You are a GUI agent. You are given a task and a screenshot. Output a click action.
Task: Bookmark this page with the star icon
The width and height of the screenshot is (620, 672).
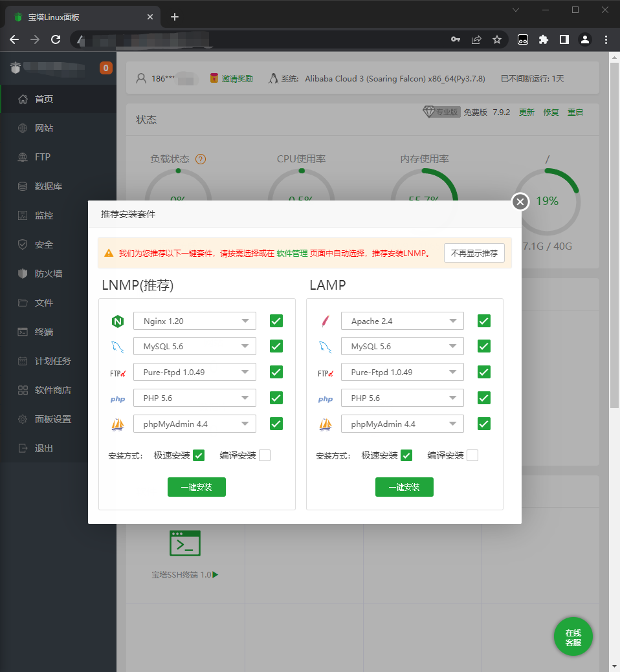tap(497, 40)
